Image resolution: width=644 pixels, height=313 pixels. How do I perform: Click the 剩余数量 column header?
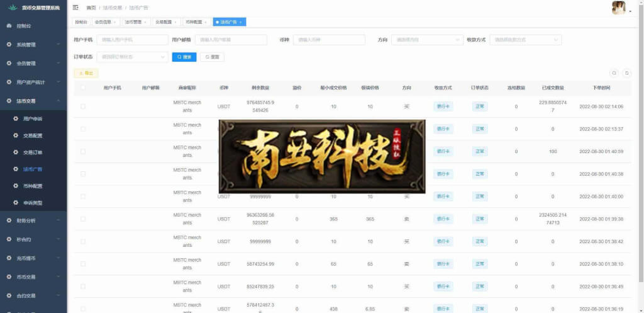coord(260,88)
